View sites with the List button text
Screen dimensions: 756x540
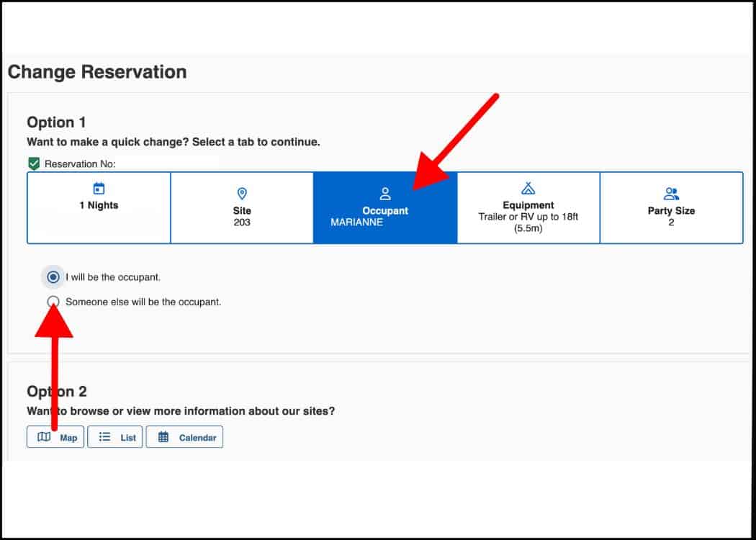click(128, 438)
